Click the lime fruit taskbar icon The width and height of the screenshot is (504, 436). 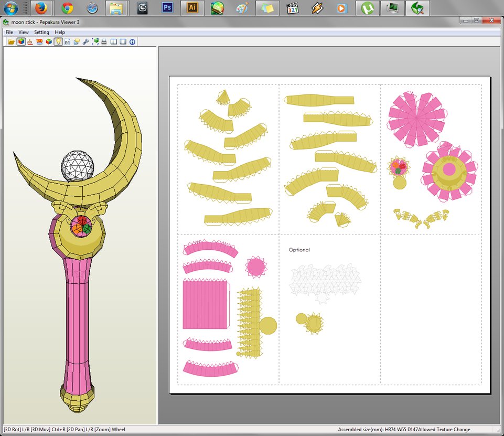[217, 8]
